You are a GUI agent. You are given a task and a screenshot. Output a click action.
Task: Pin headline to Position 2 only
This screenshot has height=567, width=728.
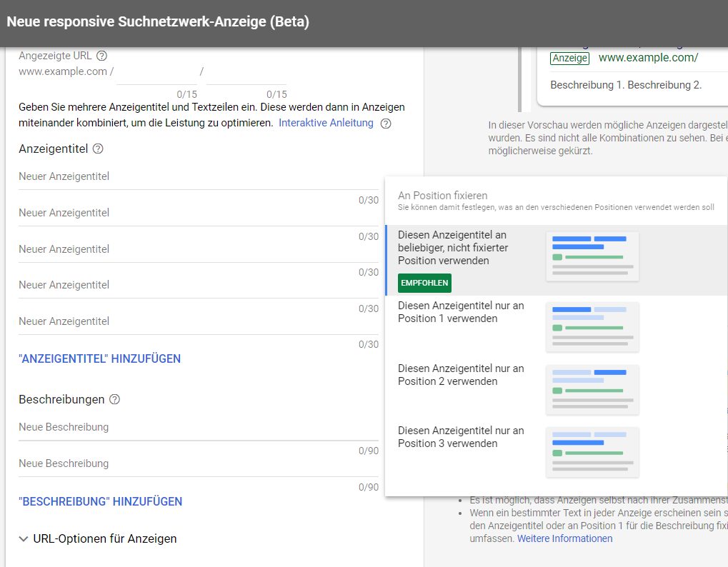459,375
